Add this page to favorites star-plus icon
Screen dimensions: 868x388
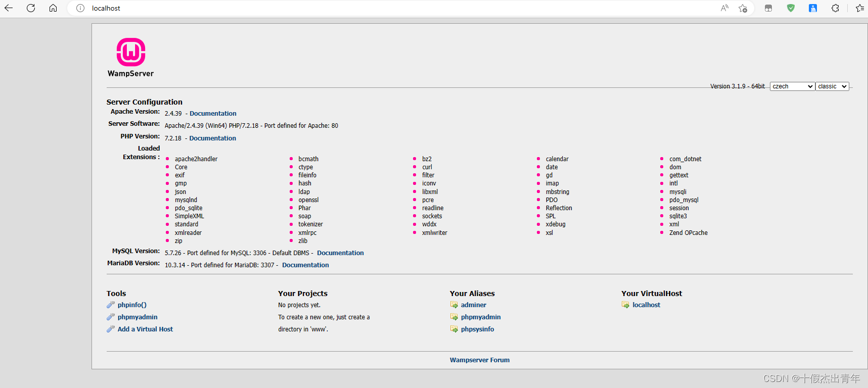[x=743, y=8]
